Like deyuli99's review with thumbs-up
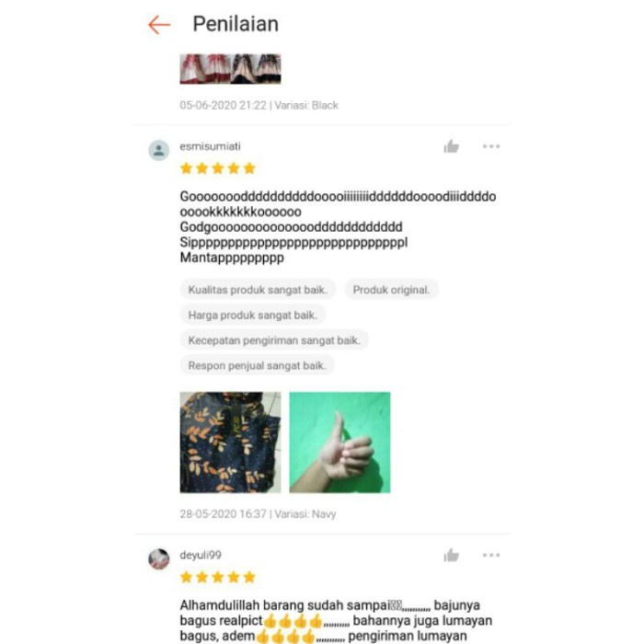 [x=451, y=556]
